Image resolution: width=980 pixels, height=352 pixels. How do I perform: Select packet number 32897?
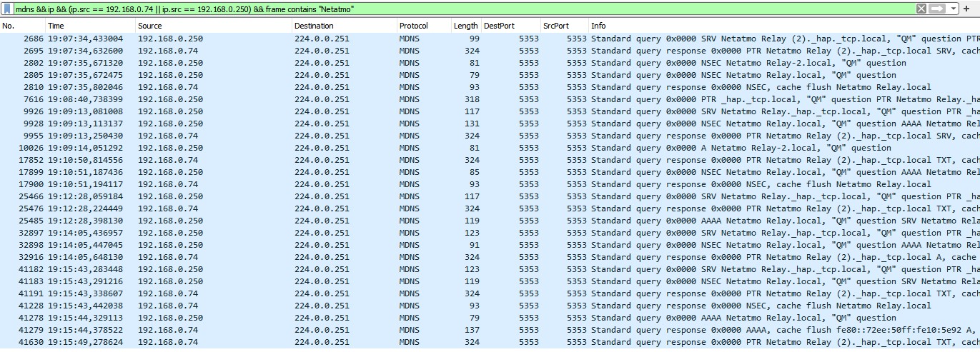pos(31,233)
